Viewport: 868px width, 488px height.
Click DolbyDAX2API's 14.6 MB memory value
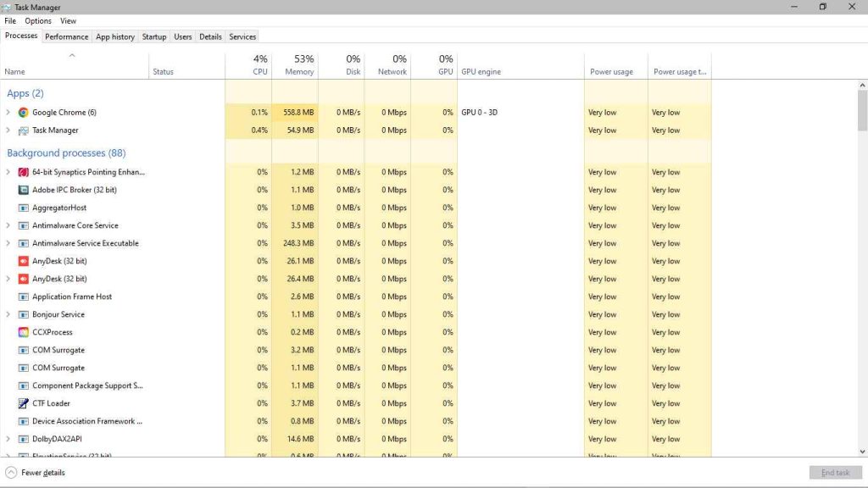pyautogui.click(x=301, y=439)
